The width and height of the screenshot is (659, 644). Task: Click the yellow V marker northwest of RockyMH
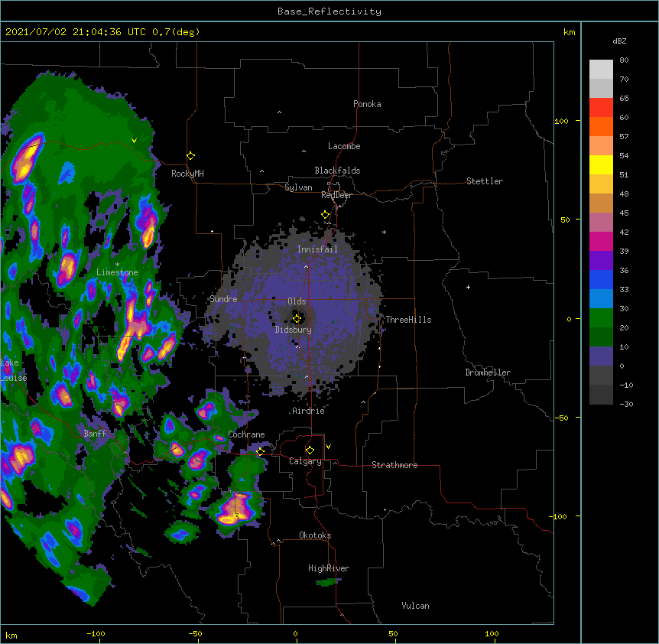coord(134,141)
